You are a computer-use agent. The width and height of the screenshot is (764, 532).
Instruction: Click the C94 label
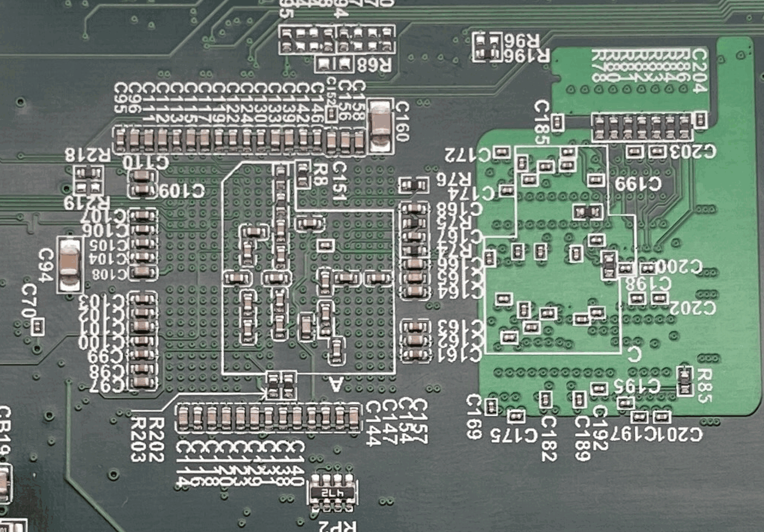click(x=46, y=265)
